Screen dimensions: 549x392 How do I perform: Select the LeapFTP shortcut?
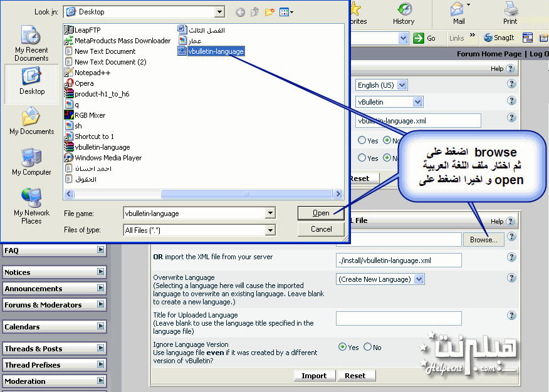[83, 30]
